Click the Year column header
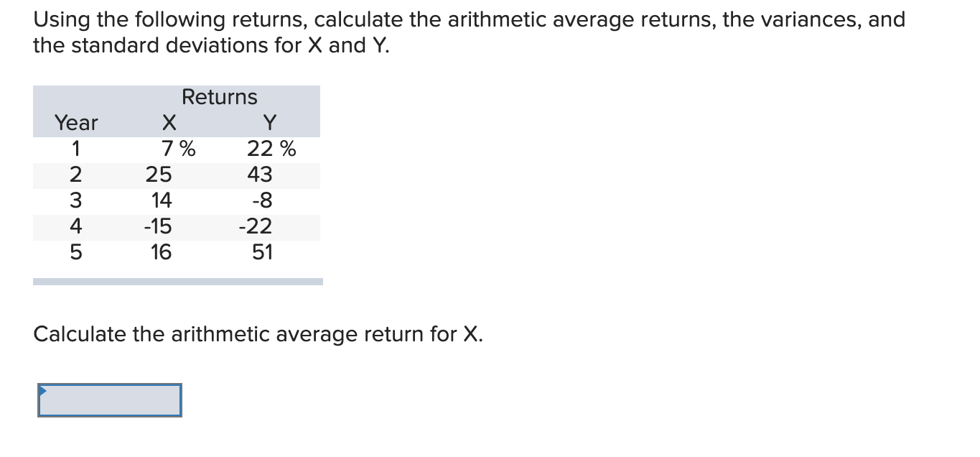Viewport: 980px width, 457px height. 75,123
